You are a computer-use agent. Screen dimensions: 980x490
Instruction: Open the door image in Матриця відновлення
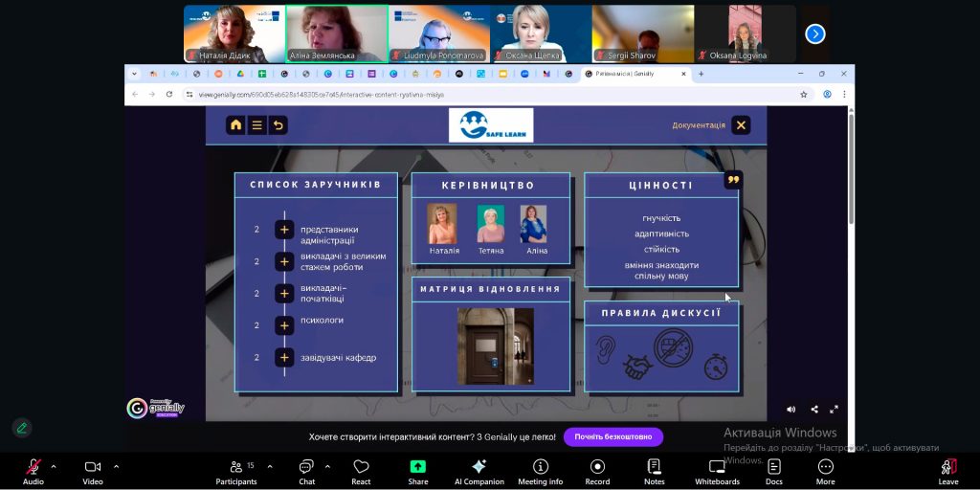pyautogui.click(x=496, y=345)
